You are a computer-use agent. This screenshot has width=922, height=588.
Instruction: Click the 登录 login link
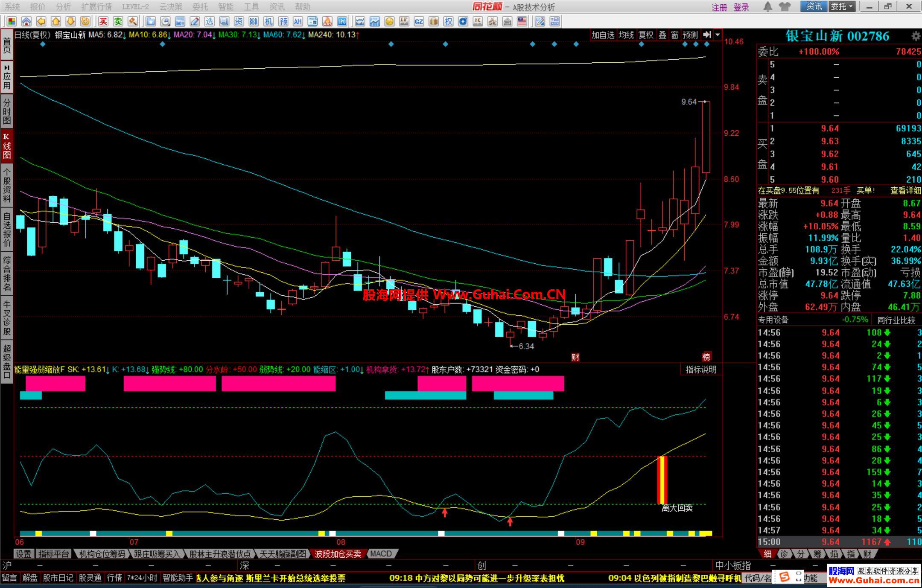point(741,7)
